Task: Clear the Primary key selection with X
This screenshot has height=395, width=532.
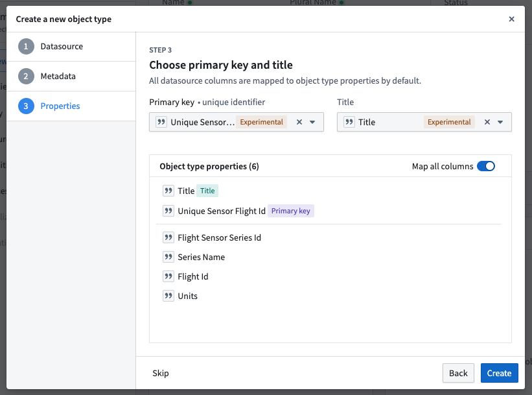Action: tap(299, 122)
